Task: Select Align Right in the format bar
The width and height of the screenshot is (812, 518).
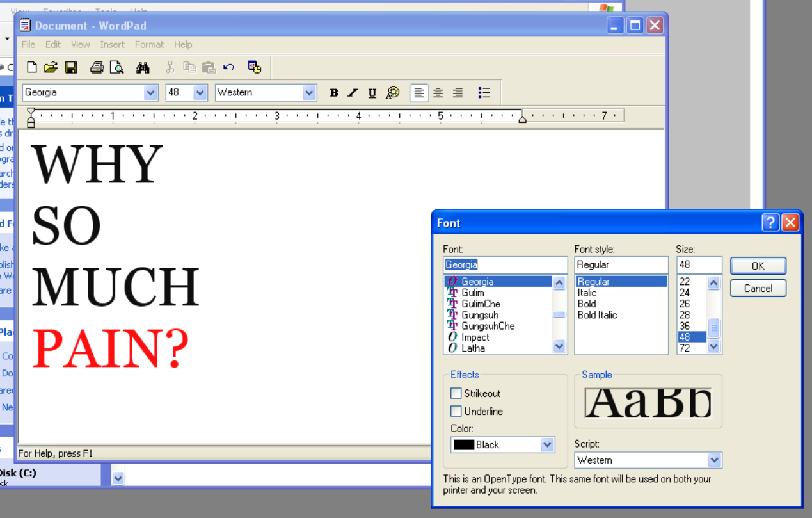Action: tap(458, 93)
